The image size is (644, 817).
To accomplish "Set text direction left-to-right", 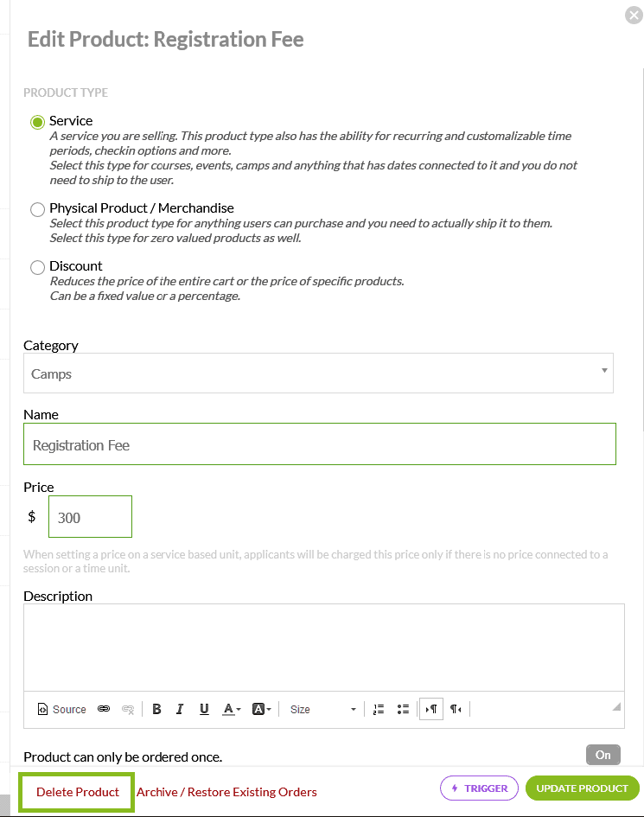I will point(431,710).
